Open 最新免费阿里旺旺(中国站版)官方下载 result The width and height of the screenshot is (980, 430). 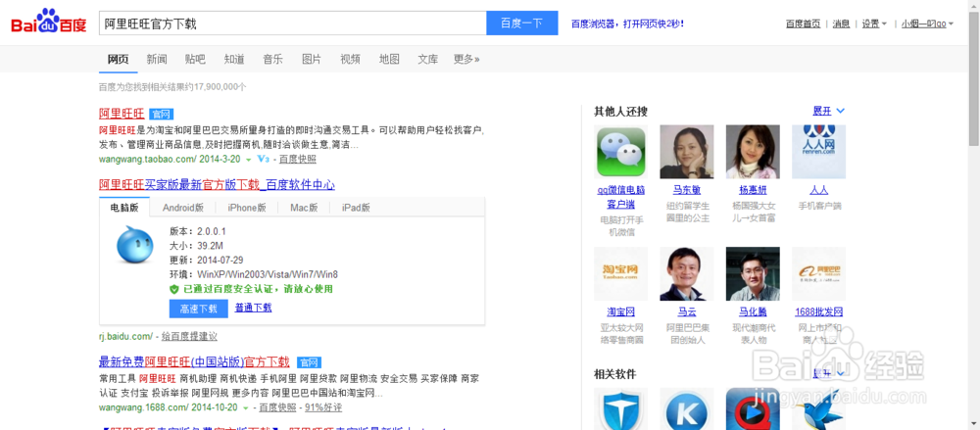tap(194, 361)
